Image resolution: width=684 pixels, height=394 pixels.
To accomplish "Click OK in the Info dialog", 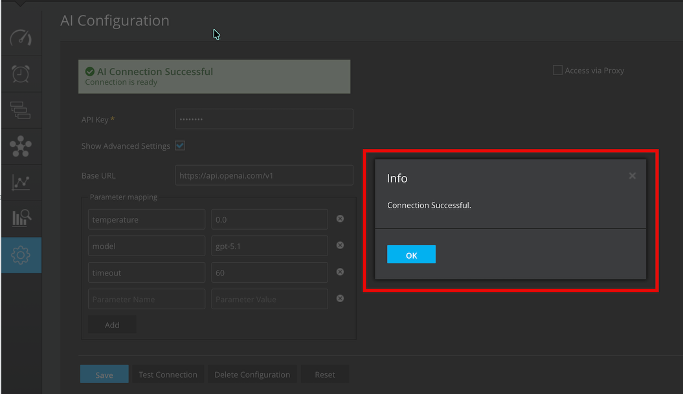I will (x=411, y=254).
